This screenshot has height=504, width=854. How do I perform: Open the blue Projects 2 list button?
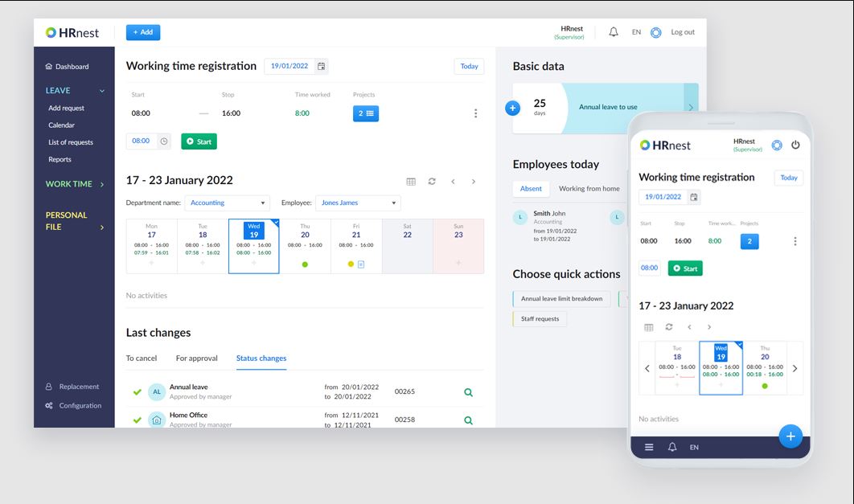point(365,113)
